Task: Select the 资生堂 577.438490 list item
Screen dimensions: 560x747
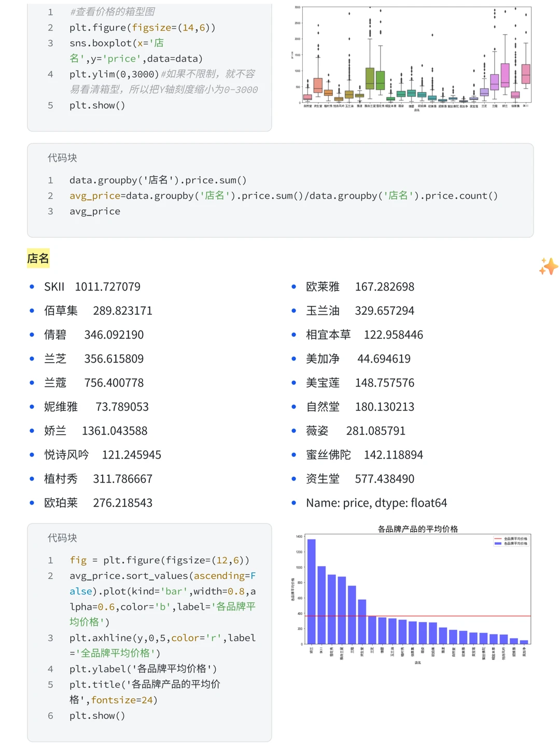Action: coord(360,479)
